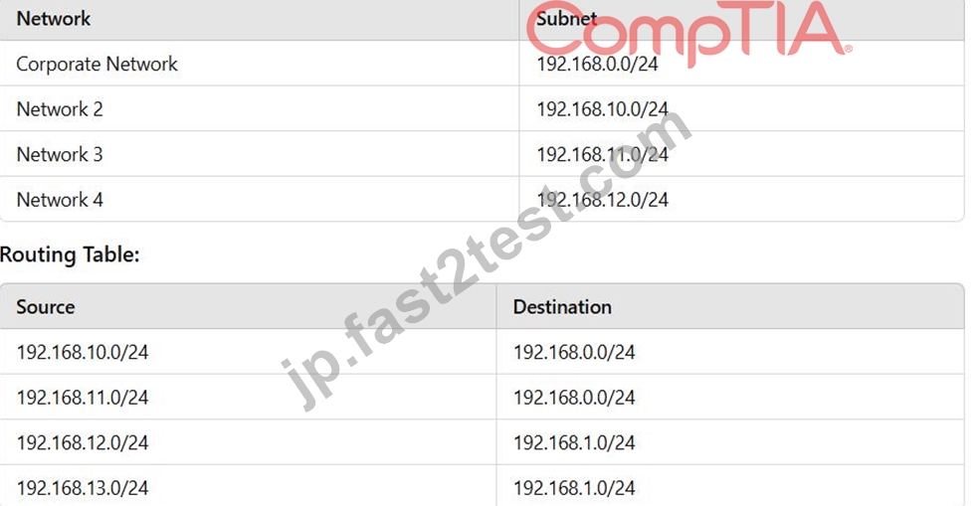Select source 192.168.11.0/24 in routing table
The height and width of the screenshot is (506, 980).
pyautogui.click(x=83, y=398)
